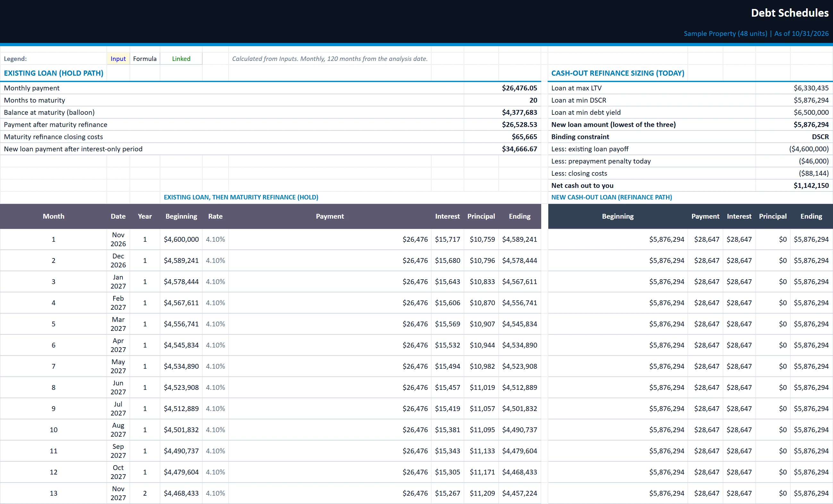Select the Jan 2027 date cell
Screen dimensions: 833x504
(x=118, y=281)
